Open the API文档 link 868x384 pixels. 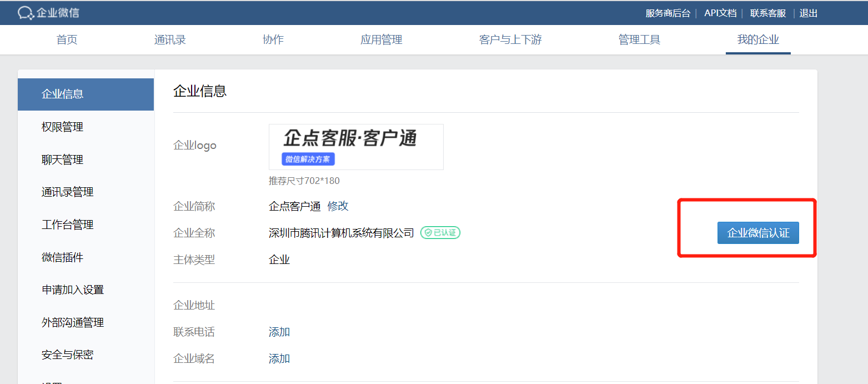click(x=720, y=13)
